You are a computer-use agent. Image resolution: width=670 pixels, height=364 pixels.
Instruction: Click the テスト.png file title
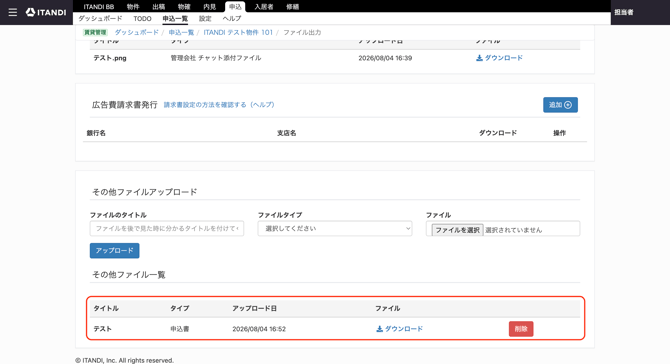click(x=110, y=58)
